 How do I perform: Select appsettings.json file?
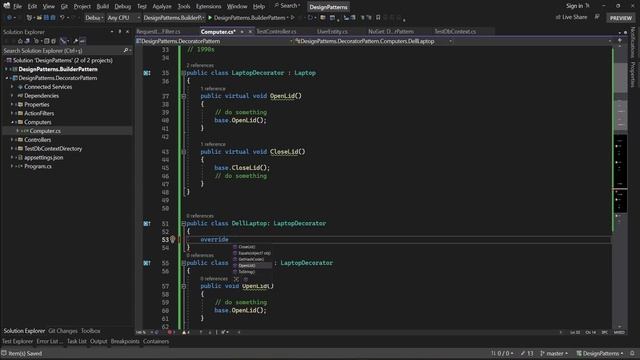(x=44, y=158)
